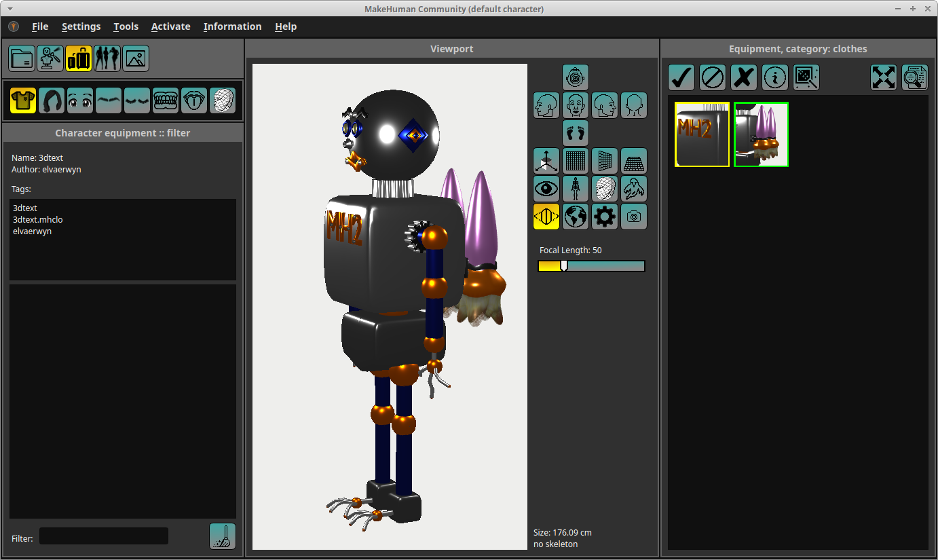Click into the Filter text field
938x560 pixels.
click(x=103, y=536)
